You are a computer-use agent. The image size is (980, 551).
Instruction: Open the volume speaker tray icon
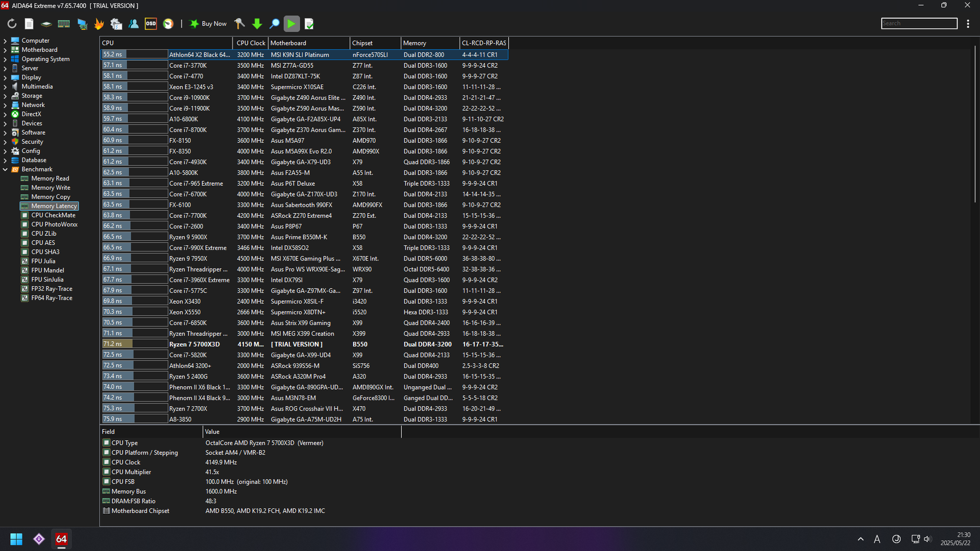pos(927,539)
